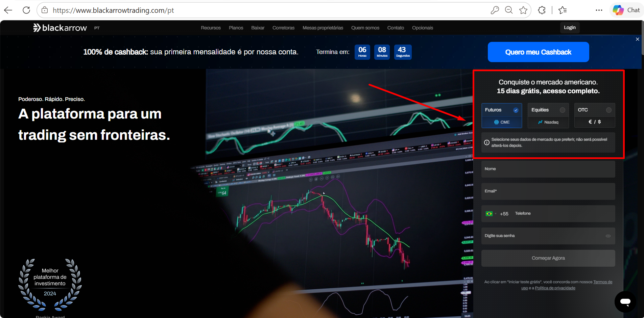
Task: Click the blackarrow logo
Action: pos(60,28)
